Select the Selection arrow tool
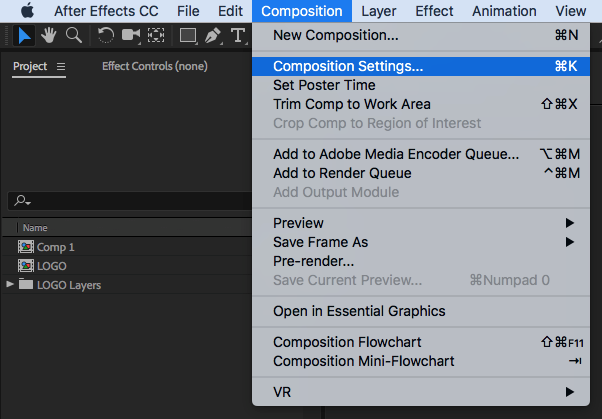Image resolution: width=602 pixels, height=419 pixels. tap(25, 36)
